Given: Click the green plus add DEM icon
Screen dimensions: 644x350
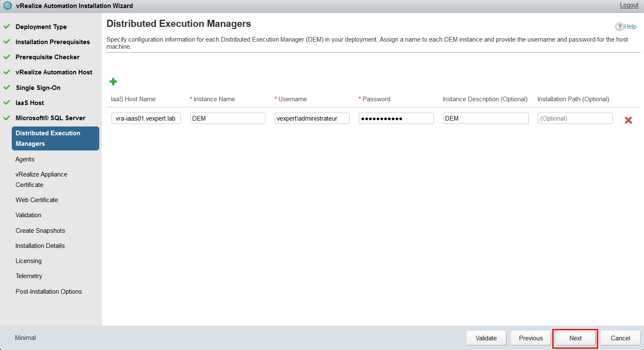Looking at the screenshot, I should (113, 82).
